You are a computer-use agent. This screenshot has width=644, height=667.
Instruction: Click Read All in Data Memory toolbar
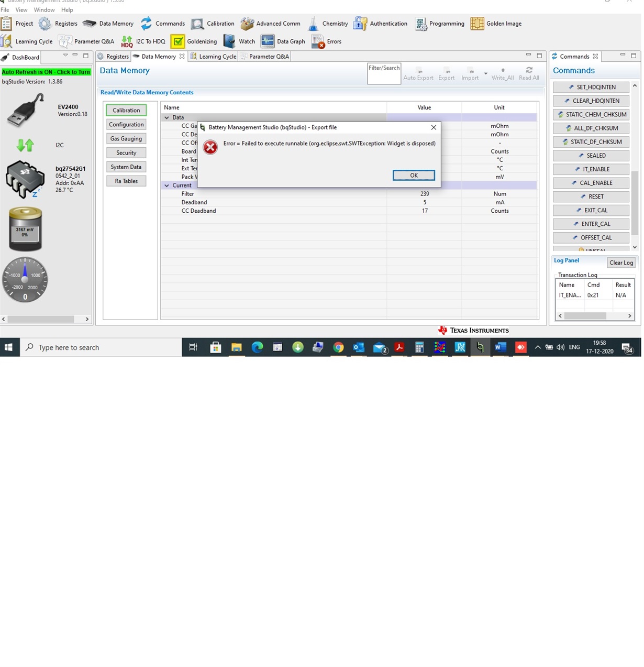click(x=529, y=74)
